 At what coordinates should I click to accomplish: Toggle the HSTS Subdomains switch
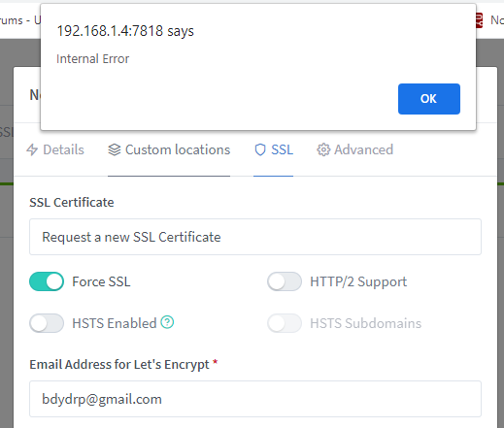(x=285, y=323)
